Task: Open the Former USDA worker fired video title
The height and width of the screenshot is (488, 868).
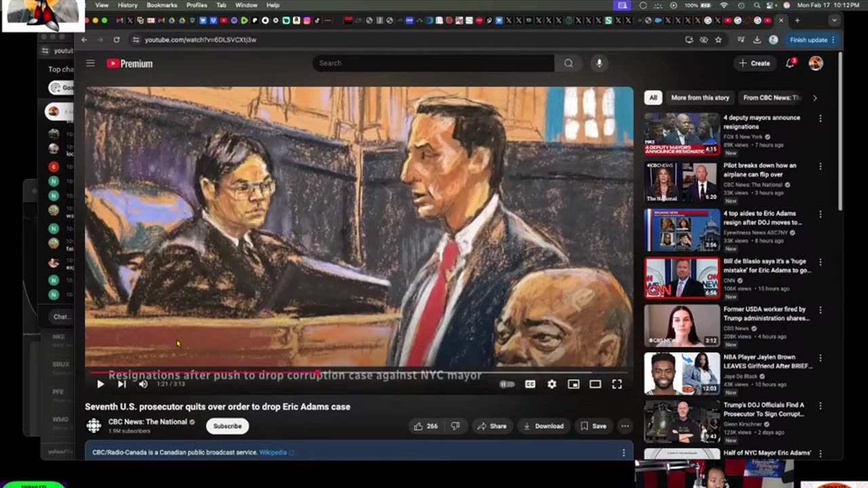Action: [766, 314]
